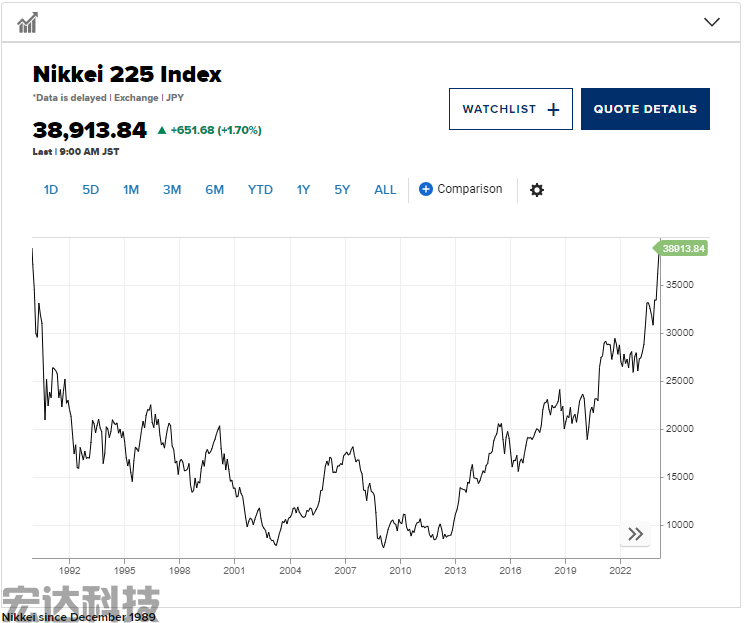Click the 1992 x-axis label
Image resolution: width=748 pixels, height=623 pixels.
[70, 570]
